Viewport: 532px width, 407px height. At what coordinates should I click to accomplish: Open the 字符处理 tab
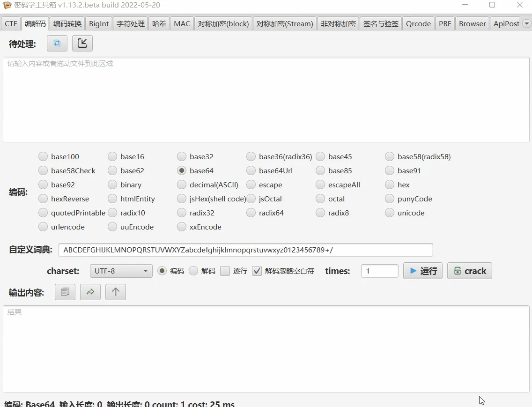click(131, 24)
